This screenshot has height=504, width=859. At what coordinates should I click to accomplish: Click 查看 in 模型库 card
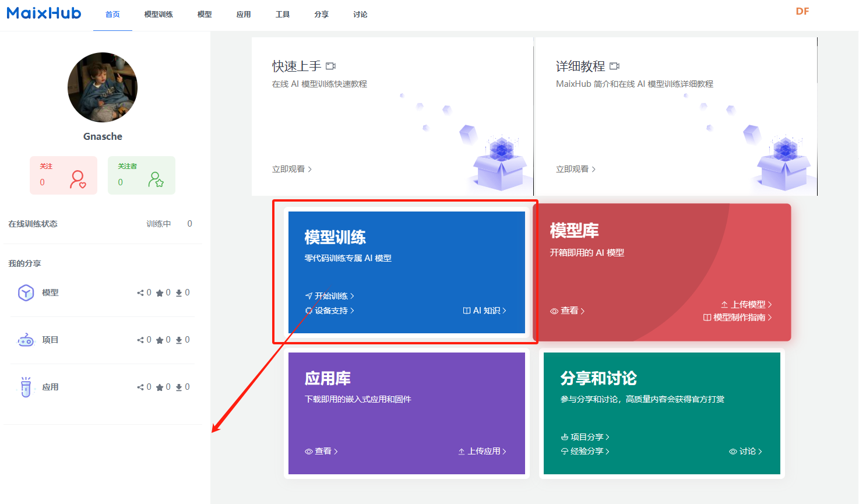coord(568,311)
